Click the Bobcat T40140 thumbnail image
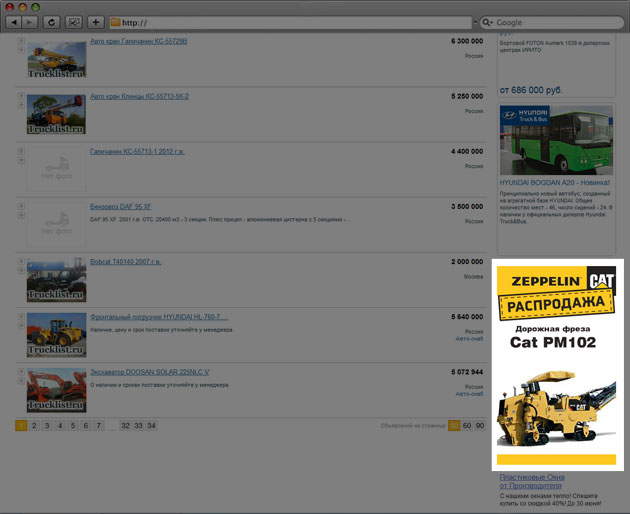The image size is (630, 514). click(x=57, y=280)
